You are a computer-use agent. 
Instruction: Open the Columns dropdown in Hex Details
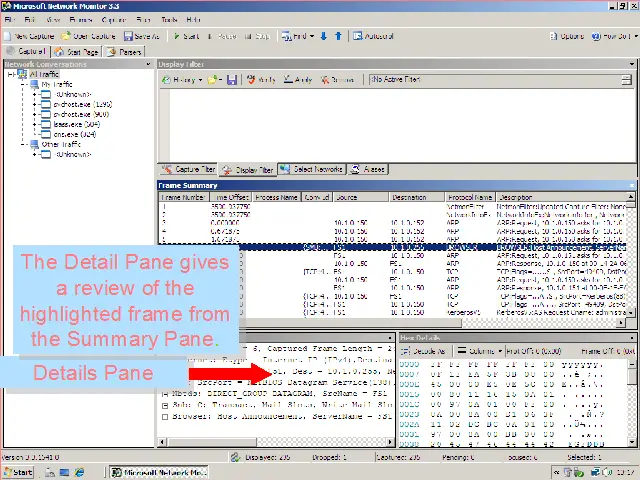coord(500,351)
